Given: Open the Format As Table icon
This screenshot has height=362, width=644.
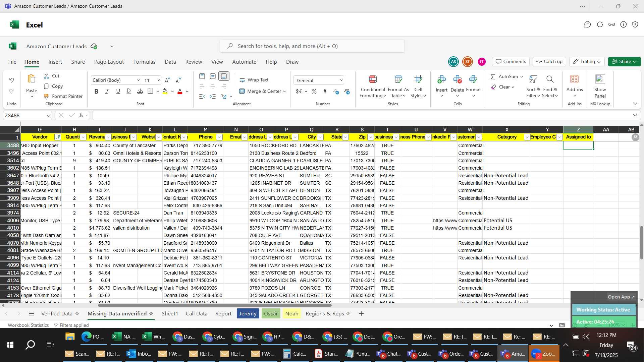Looking at the screenshot, I should pos(398,79).
